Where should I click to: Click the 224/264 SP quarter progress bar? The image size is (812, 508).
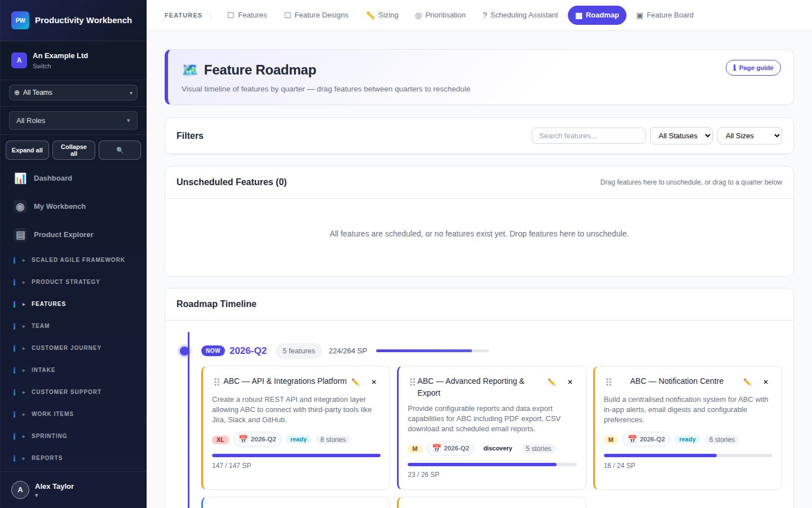pyautogui.click(x=433, y=351)
